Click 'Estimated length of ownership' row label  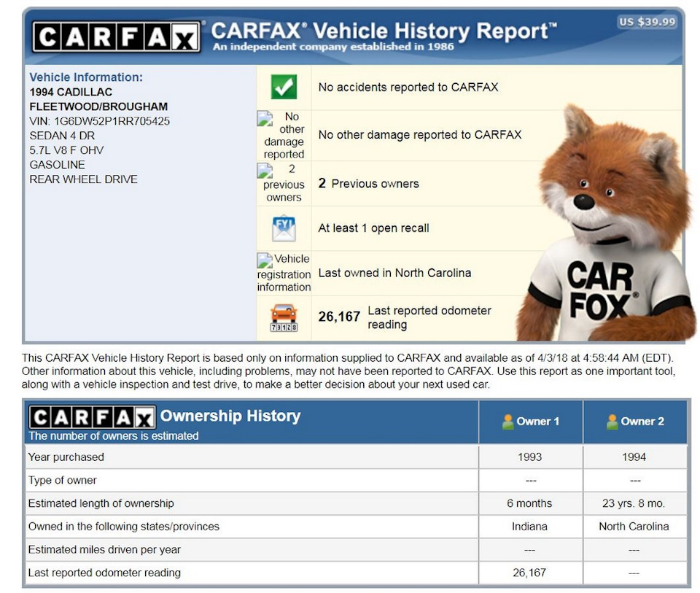coord(101,503)
